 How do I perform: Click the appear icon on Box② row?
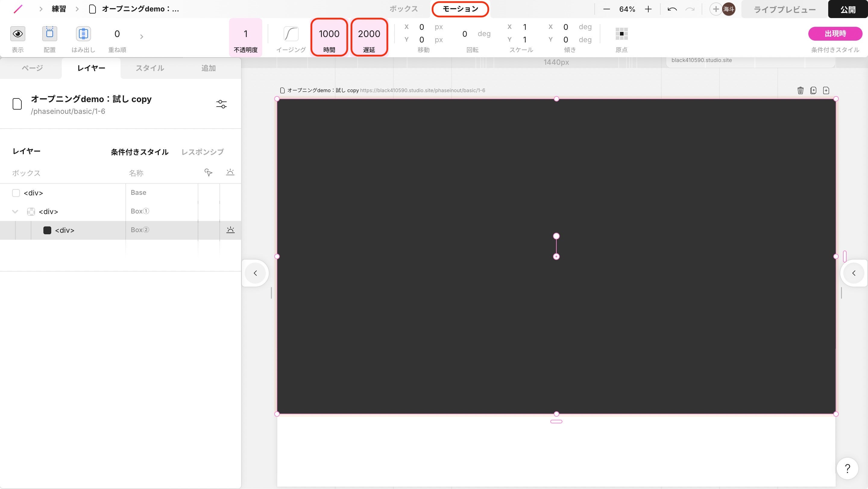point(231,230)
